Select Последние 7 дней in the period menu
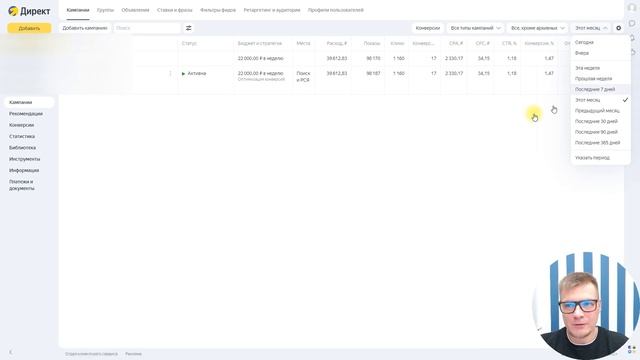 pos(600,89)
